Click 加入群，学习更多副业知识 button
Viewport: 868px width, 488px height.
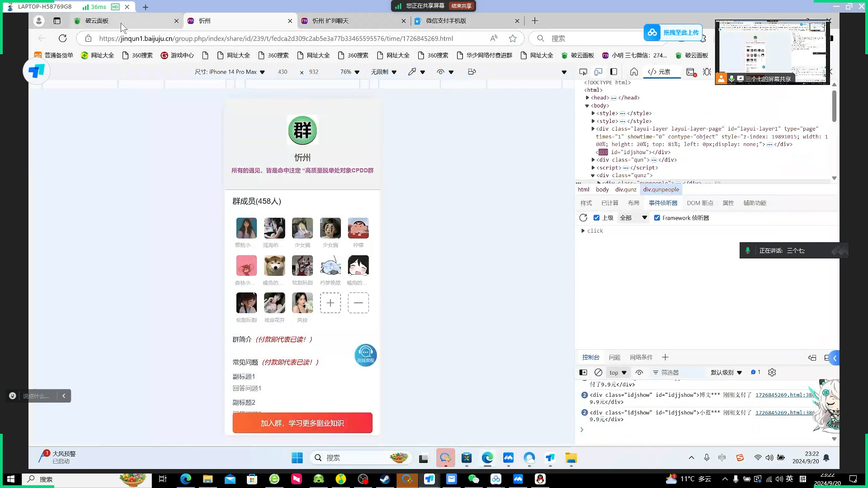(303, 423)
